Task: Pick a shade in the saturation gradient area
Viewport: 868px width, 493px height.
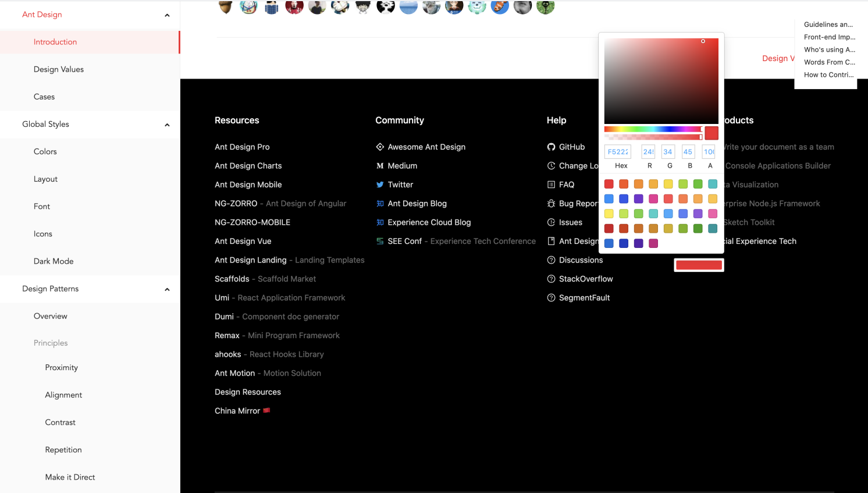Action: coord(661,81)
